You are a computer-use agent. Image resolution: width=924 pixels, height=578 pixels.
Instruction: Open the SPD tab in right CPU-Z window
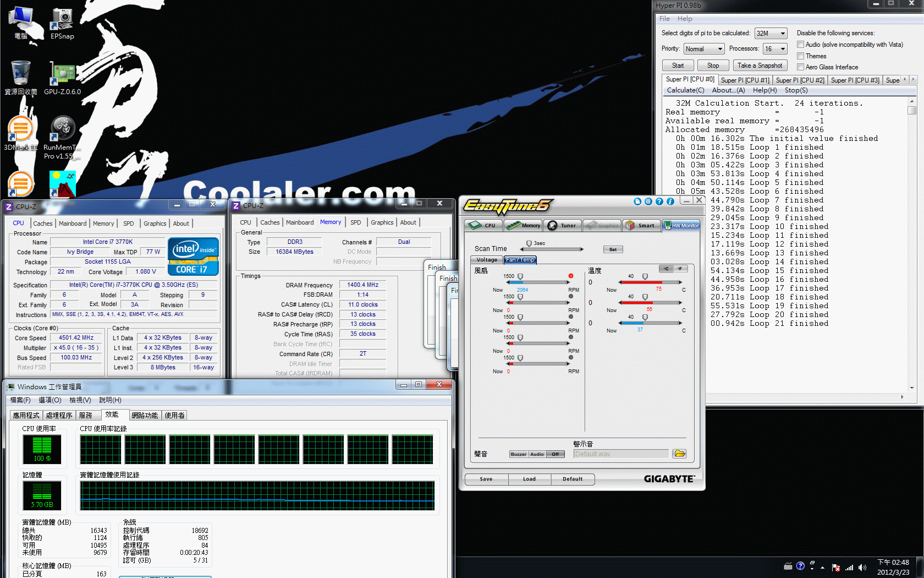click(x=356, y=222)
